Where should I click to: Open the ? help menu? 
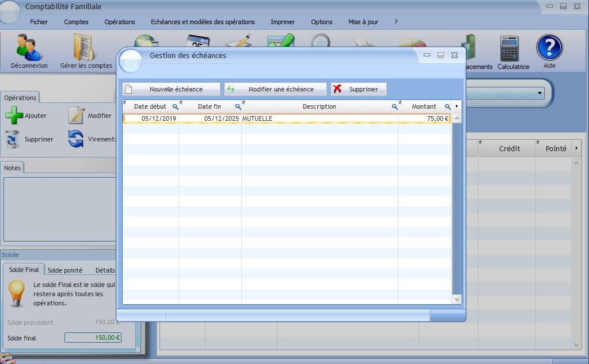(396, 22)
